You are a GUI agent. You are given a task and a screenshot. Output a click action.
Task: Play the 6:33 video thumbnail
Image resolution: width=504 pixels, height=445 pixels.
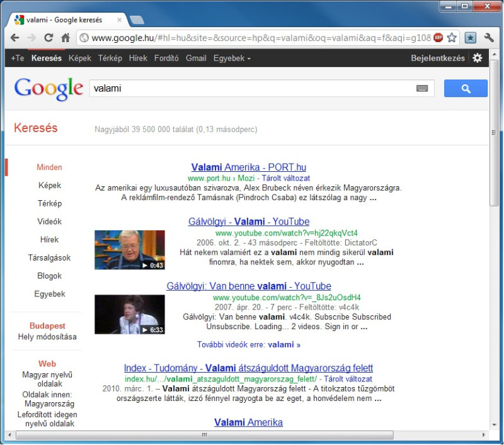pos(130,314)
